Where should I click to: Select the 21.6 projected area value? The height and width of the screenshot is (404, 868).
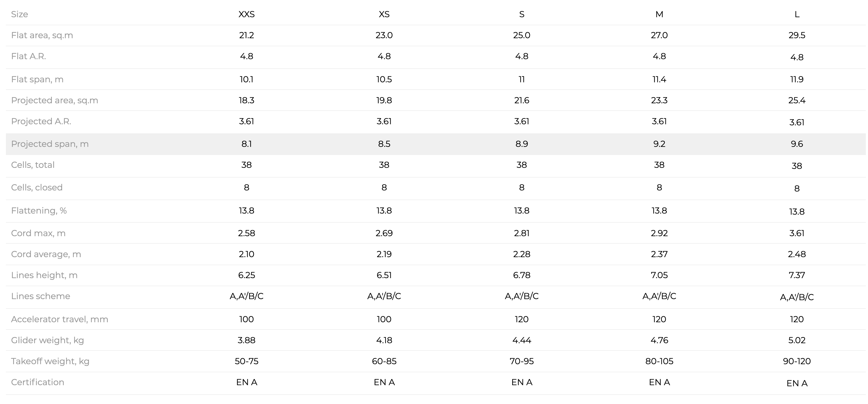point(522,100)
